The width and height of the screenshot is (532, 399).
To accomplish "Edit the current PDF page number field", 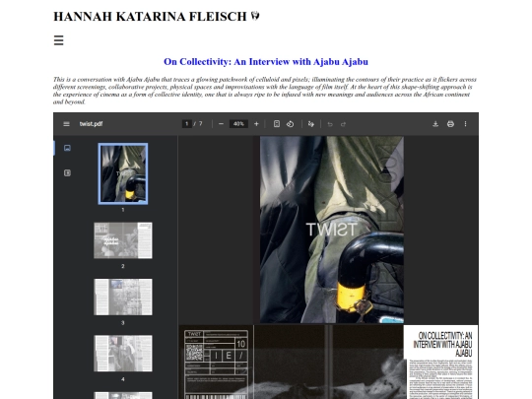I will [x=186, y=124].
